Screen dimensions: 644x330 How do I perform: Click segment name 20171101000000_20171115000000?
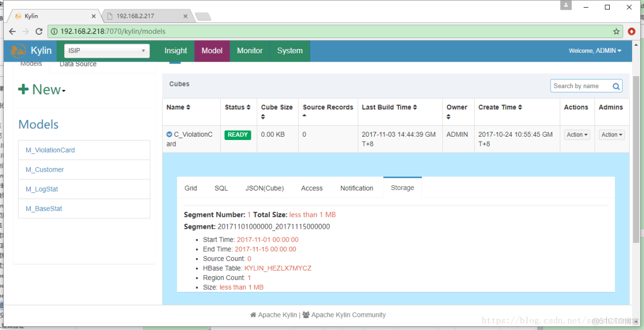274,227
